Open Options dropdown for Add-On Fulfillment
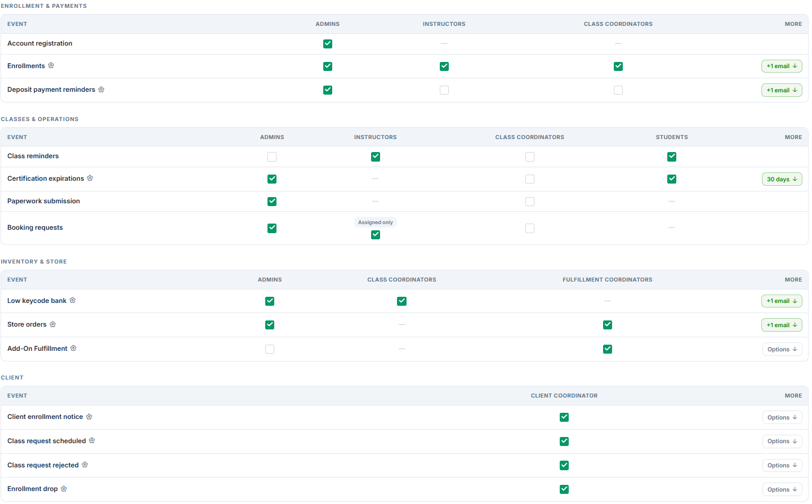The height and width of the screenshot is (504, 812). pyautogui.click(x=782, y=349)
